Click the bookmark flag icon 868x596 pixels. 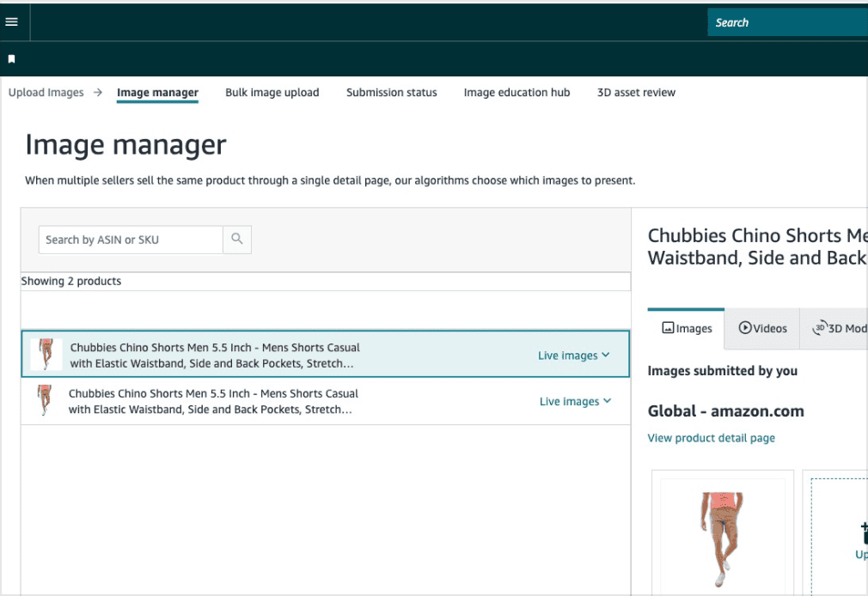[12, 59]
